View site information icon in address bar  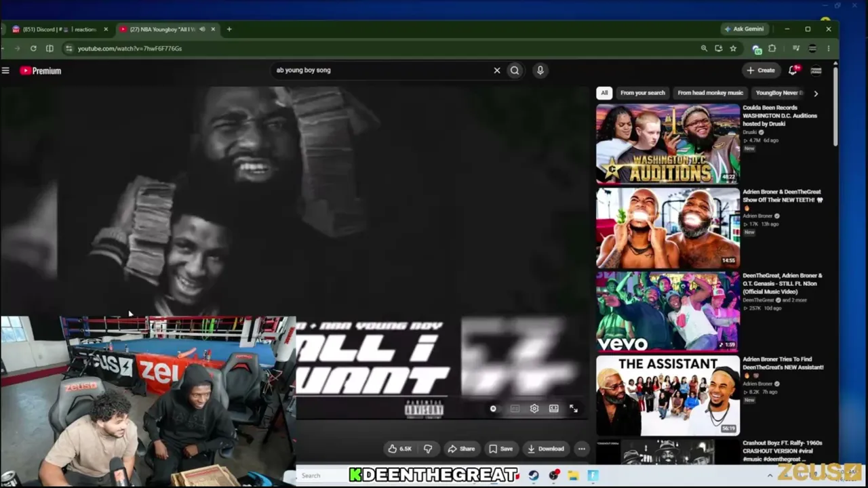click(x=68, y=48)
